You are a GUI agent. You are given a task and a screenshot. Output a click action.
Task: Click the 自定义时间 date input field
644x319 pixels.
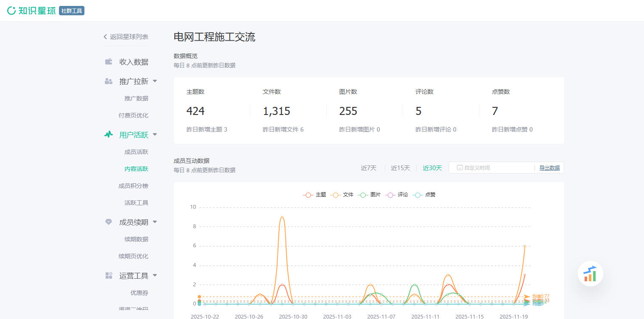click(x=492, y=168)
